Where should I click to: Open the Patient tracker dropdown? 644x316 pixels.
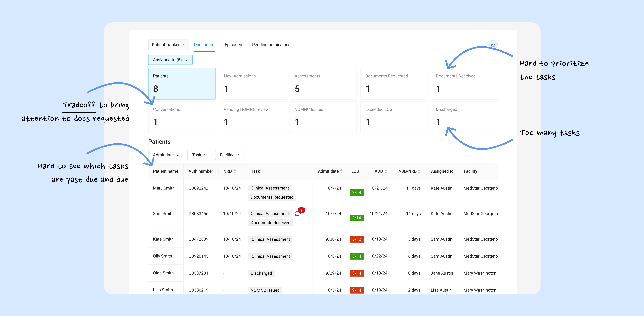[168, 45]
